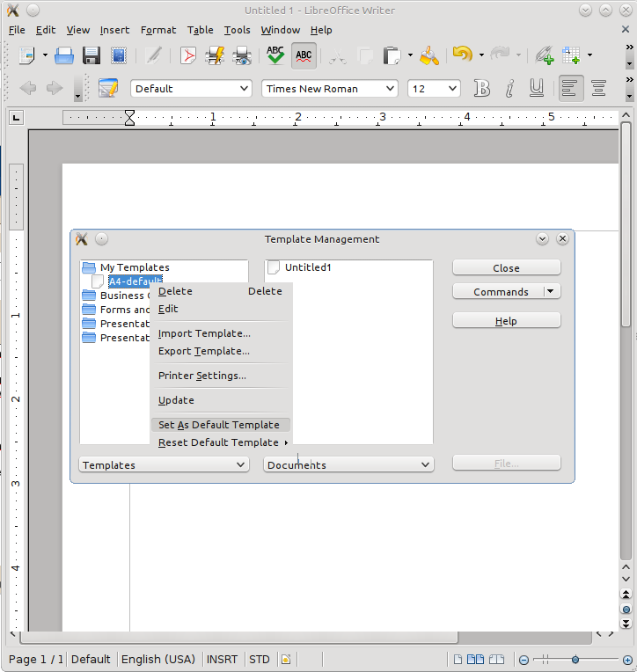Image resolution: width=637 pixels, height=672 pixels.
Task: Click the Edit File pencil icon
Action: (x=153, y=55)
